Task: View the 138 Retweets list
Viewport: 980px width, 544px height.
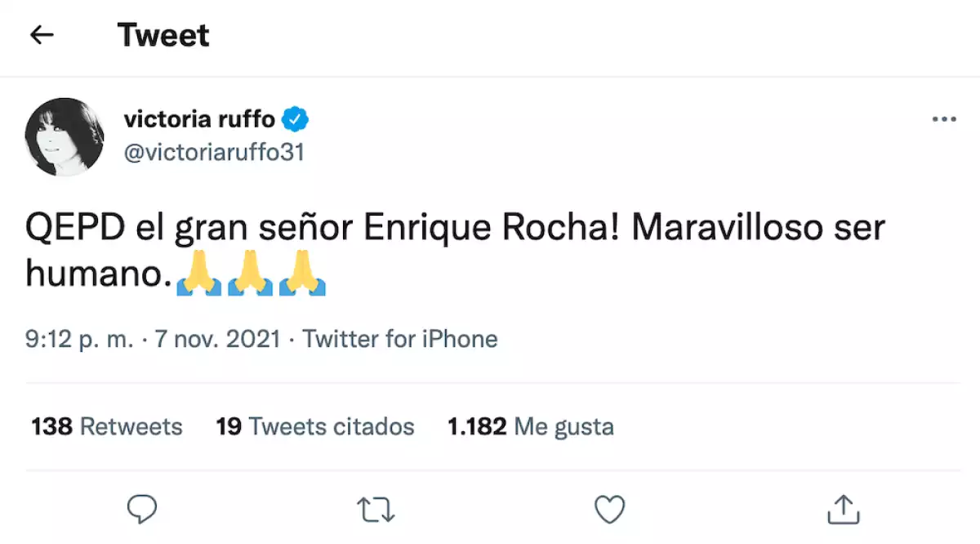Action: click(107, 426)
